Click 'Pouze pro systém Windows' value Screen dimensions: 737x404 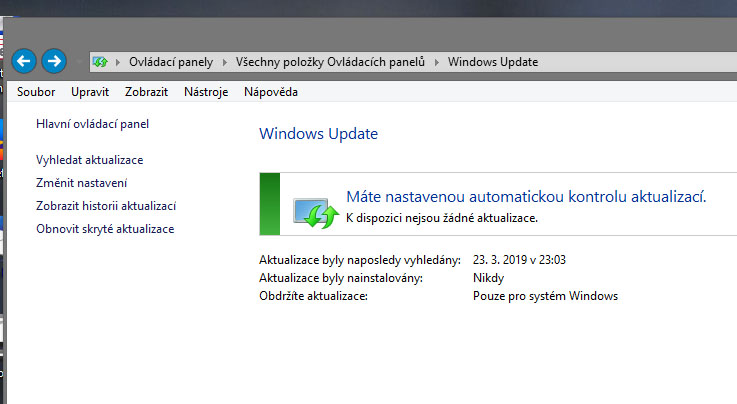click(545, 296)
